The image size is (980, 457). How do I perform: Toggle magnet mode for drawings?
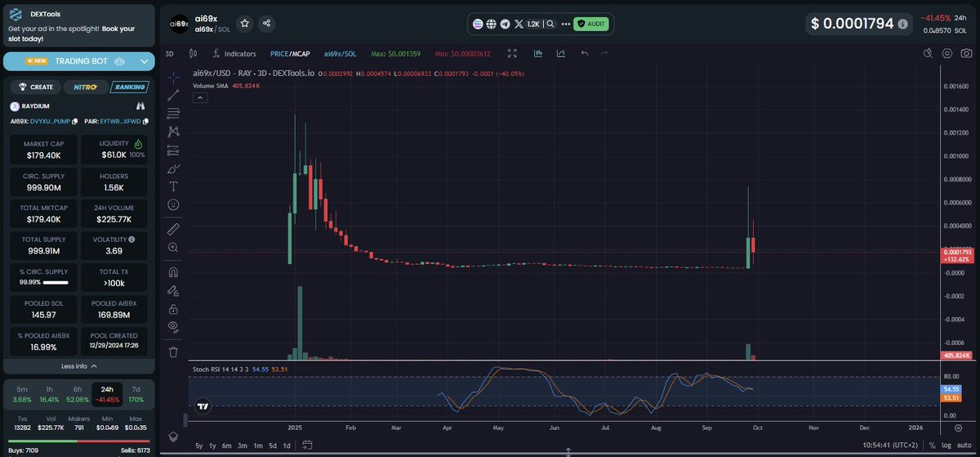(173, 271)
